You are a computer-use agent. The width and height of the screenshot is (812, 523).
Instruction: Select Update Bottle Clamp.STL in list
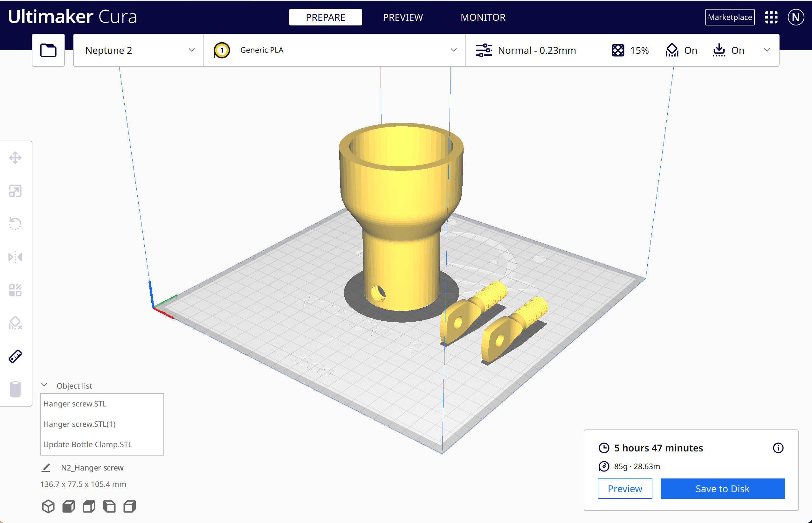coord(102,444)
